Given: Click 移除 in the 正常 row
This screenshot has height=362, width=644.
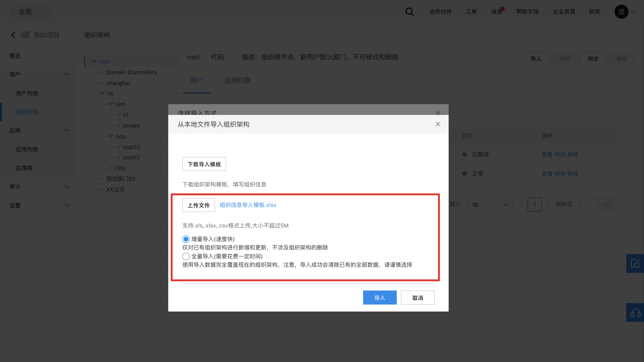Looking at the screenshot, I should point(573,174).
